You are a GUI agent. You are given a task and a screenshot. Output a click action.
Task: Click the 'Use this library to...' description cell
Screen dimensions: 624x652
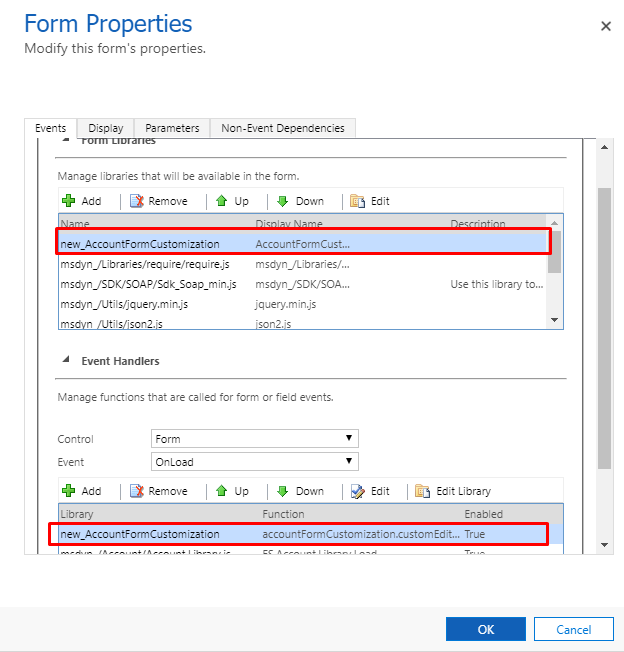tap(497, 284)
